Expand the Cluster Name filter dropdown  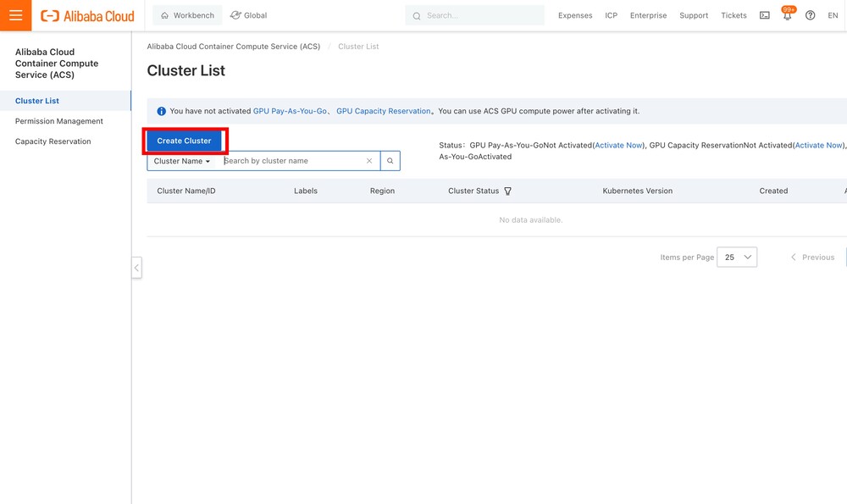click(181, 161)
